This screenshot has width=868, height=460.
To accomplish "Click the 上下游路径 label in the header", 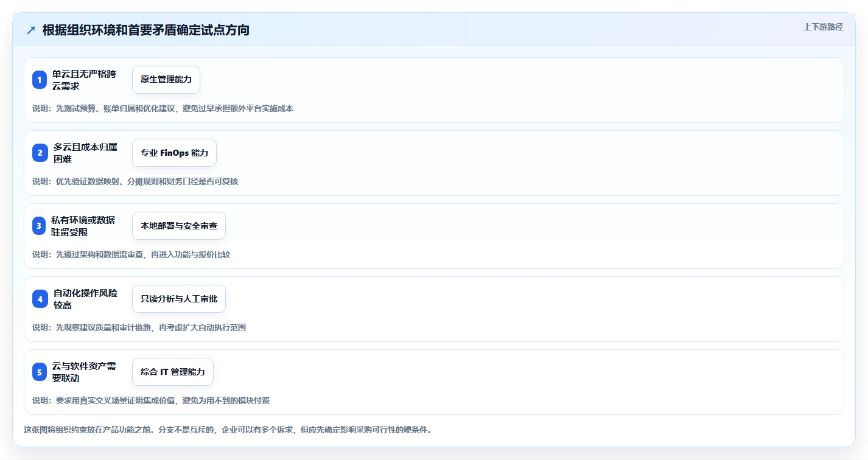I will (x=823, y=27).
